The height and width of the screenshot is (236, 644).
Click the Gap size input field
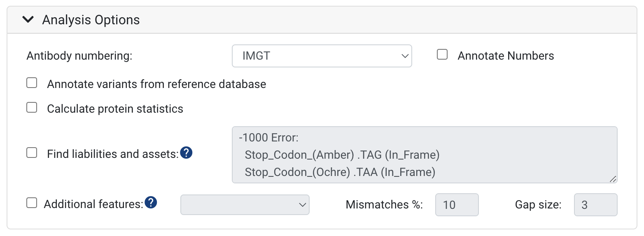(x=595, y=205)
